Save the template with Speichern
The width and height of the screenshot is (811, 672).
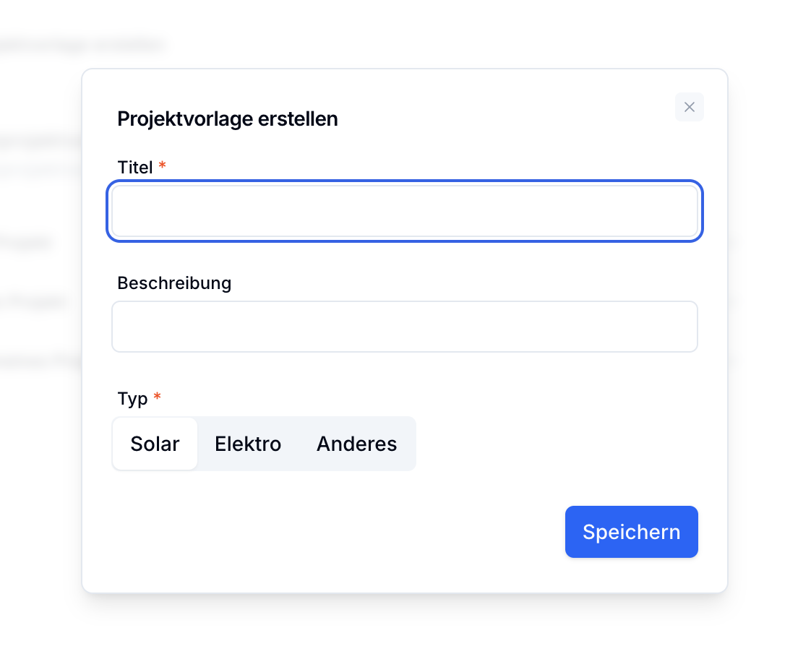click(x=631, y=532)
